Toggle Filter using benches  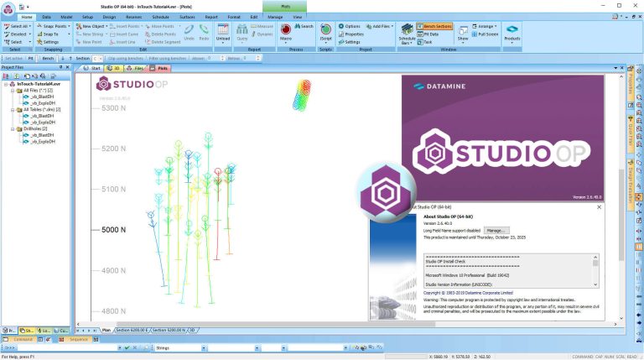point(167,59)
